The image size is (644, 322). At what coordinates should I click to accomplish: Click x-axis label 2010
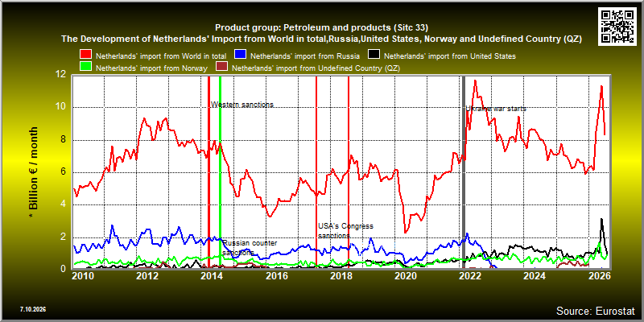click(x=84, y=275)
